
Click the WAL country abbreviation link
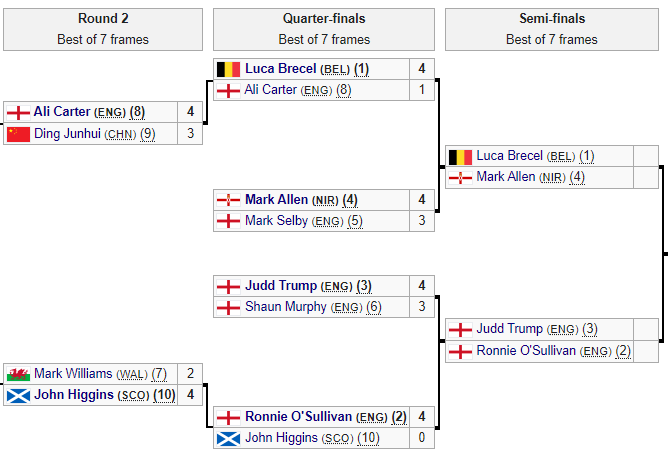coord(132,374)
